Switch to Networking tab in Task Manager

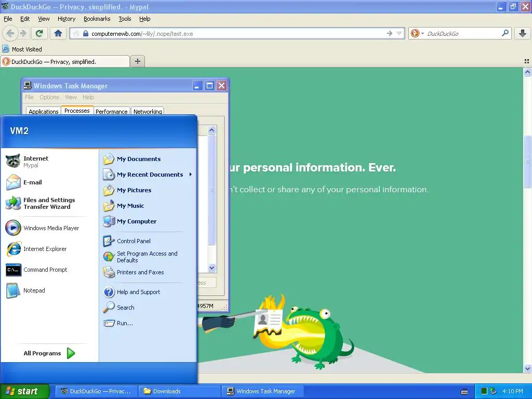[x=148, y=111]
